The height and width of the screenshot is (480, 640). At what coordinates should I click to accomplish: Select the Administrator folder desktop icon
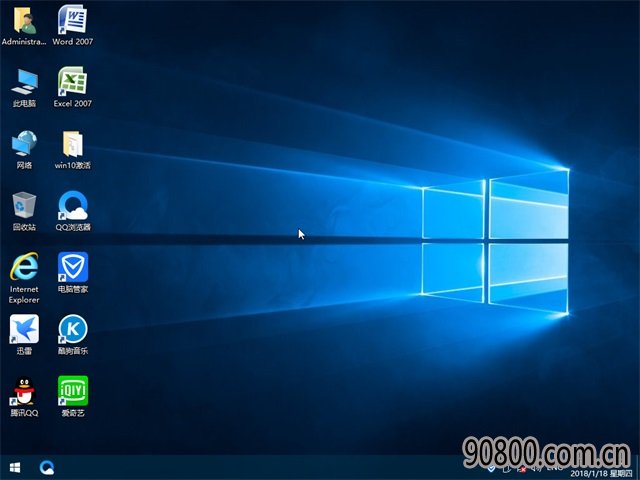point(24,25)
